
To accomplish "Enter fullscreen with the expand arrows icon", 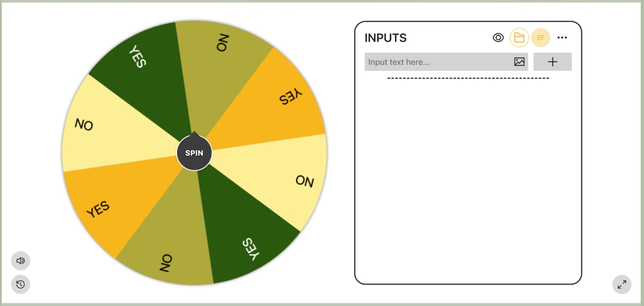I will (x=621, y=284).
